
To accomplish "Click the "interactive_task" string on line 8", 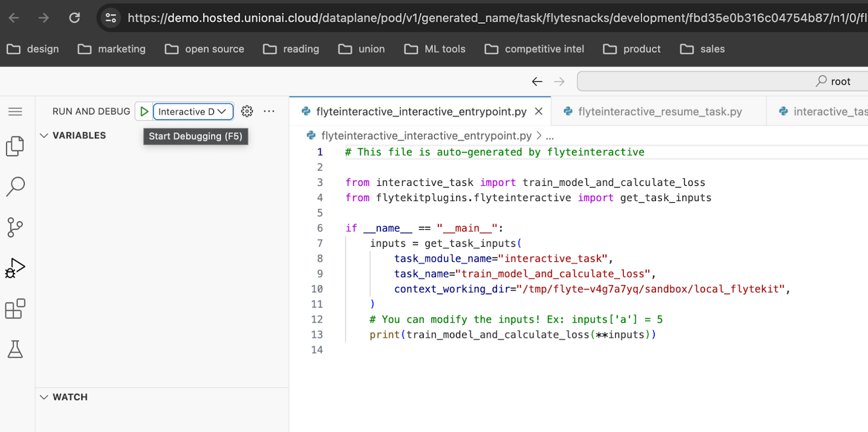I will click(x=553, y=259).
